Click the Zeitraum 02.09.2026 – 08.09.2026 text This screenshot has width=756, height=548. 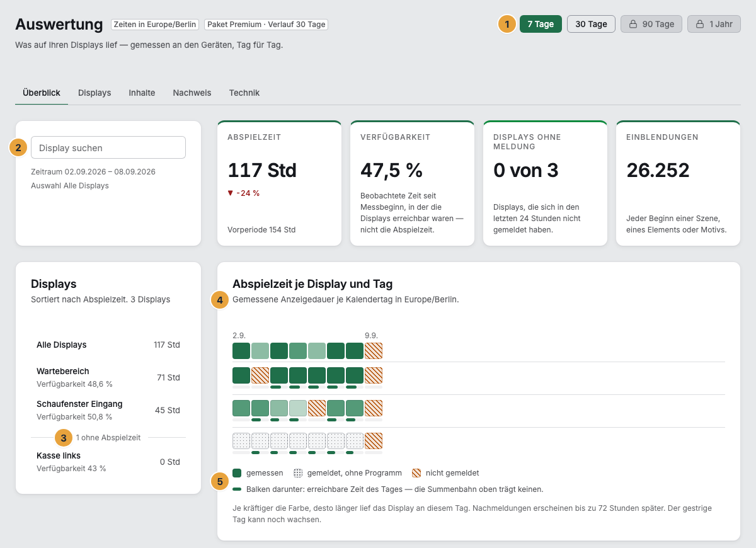pyautogui.click(x=93, y=172)
